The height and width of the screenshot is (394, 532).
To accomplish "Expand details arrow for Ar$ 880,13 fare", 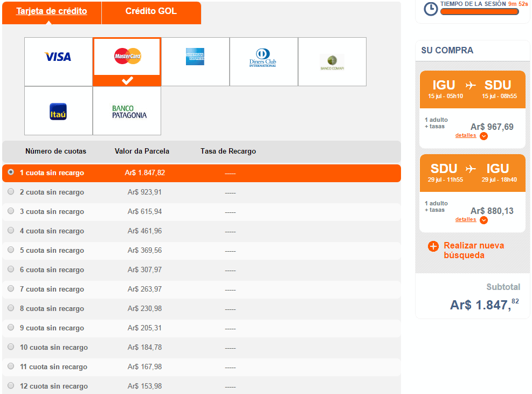I will click(484, 220).
